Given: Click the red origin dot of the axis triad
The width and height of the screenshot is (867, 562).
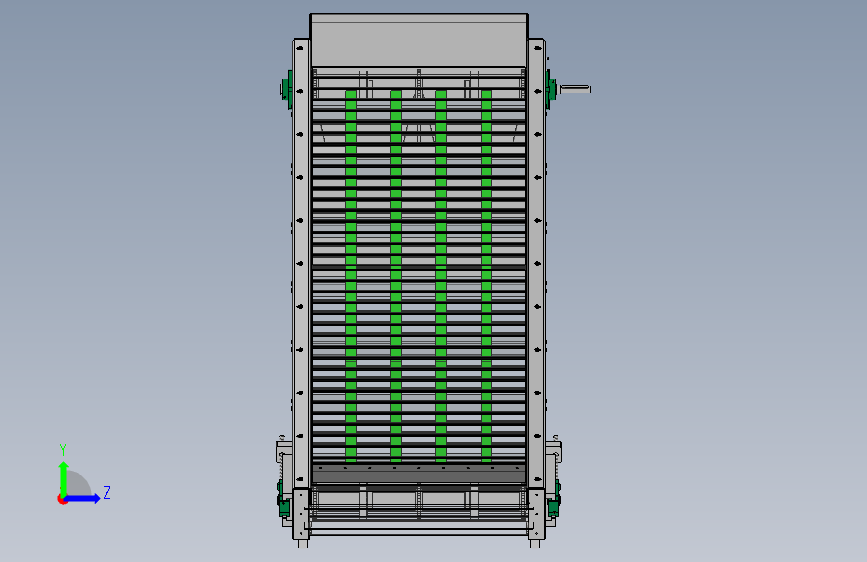Looking at the screenshot, I should pos(61,499).
